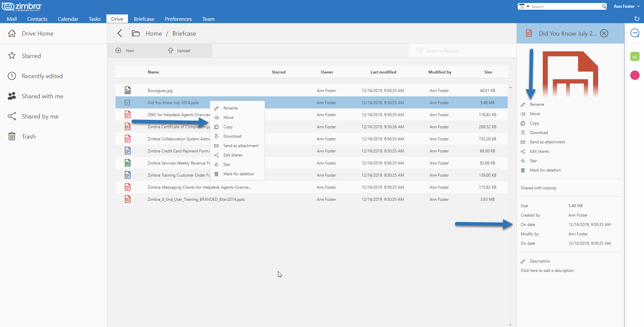644x327 pixels.
Task: Open the Calendar tab
Action: tap(68, 19)
